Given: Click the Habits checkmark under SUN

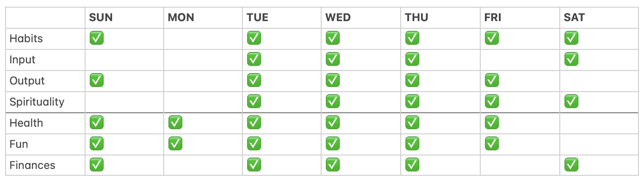Looking at the screenshot, I should (96, 38).
